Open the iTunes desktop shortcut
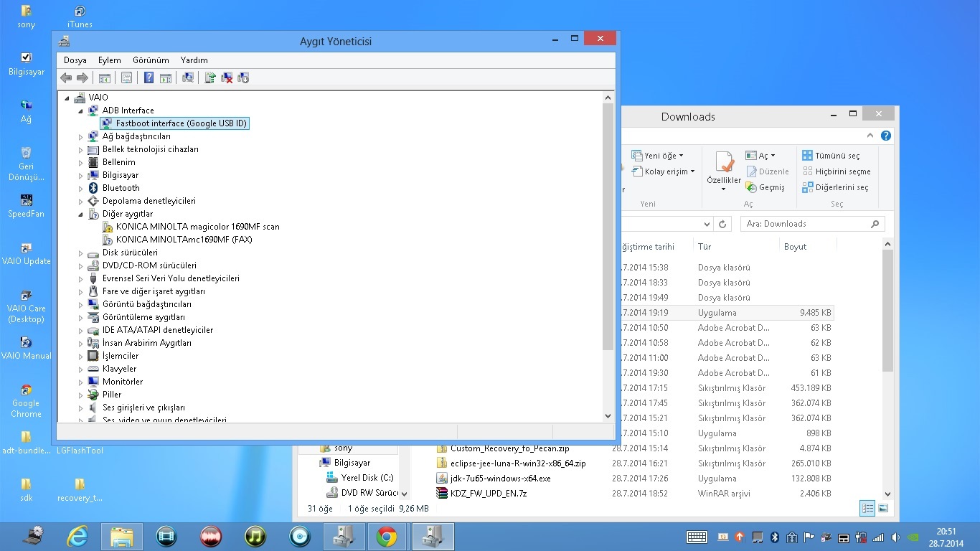 pyautogui.click(x=80, y=17)
